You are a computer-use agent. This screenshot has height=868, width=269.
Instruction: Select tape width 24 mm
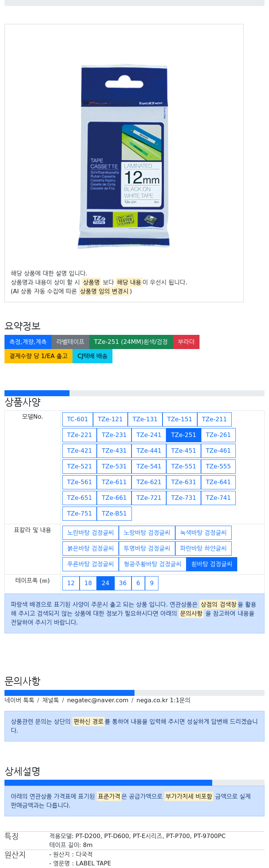click(x=105, y=583)
